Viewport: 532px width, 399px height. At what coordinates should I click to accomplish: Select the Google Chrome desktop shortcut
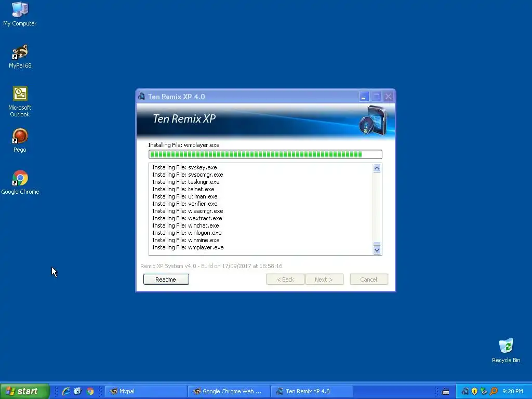[x=20, y=182]
